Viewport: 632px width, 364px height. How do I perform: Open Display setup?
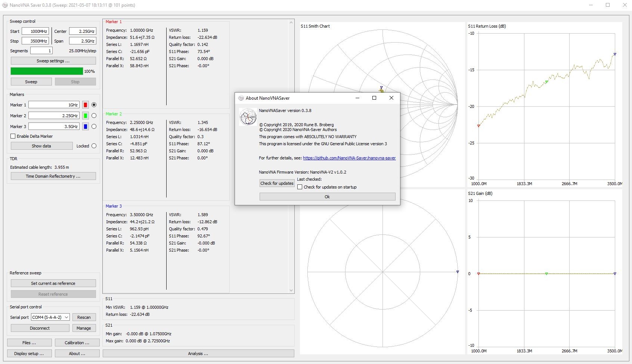click(x=29, y=354)
